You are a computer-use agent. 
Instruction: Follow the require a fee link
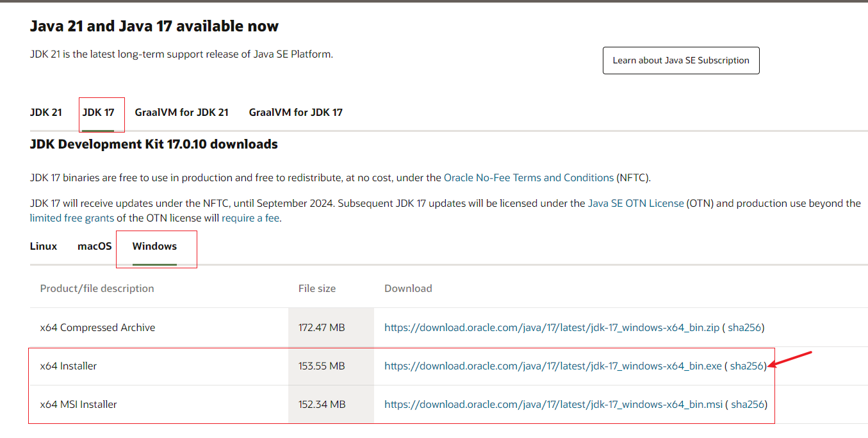pos(250,218)
